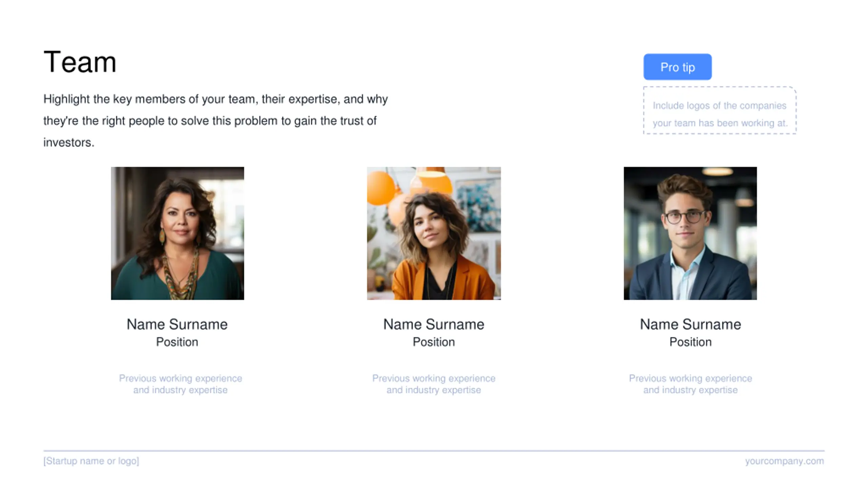Select the Team slide title
Viewport: 868px width, 488px height.
[80, 62]
